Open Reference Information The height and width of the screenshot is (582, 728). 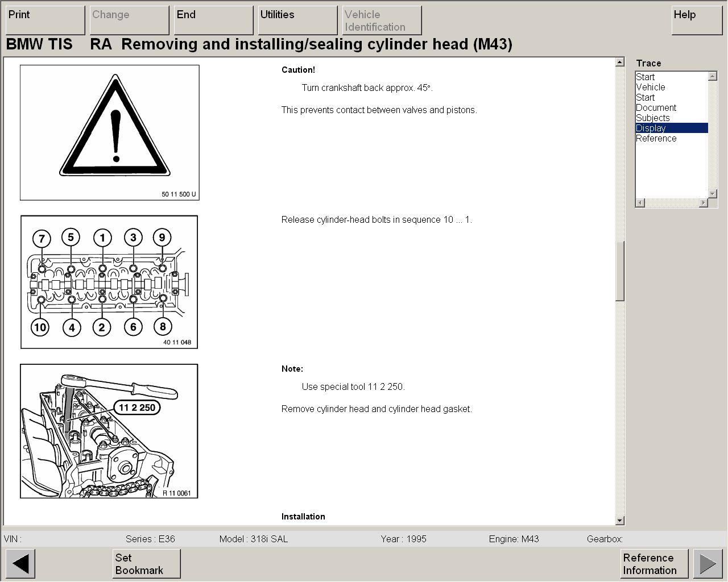655,564
